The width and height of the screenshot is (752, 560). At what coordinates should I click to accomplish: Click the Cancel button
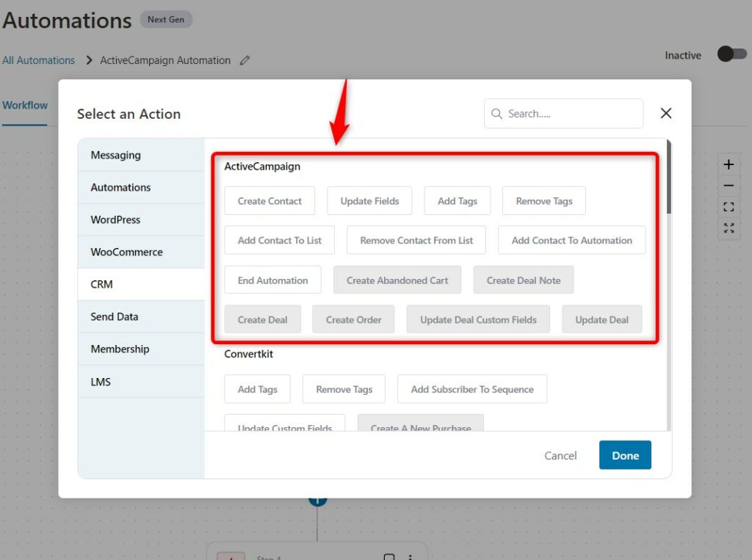(560, 455)
